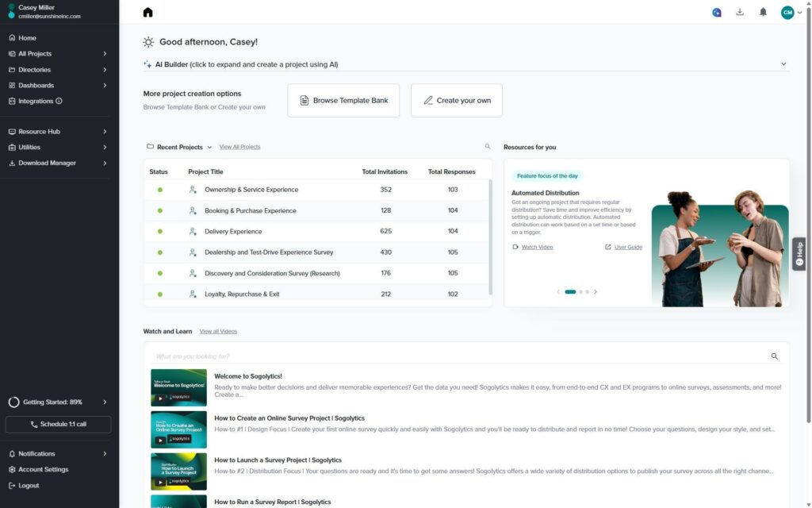Play How to Launch a Survey Project thumbnail
The image size is (812, 508).
178,471
